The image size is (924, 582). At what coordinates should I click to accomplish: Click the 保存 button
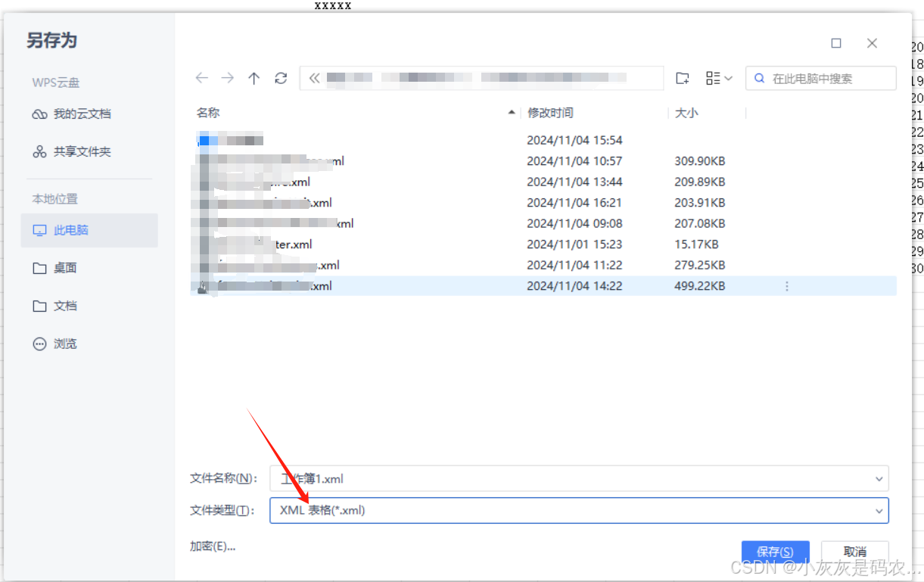pyautogui.click(x=775, y=551)
